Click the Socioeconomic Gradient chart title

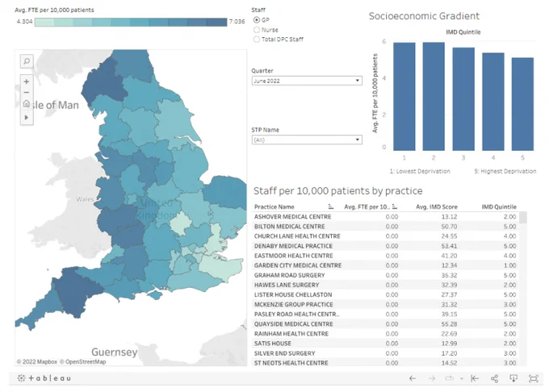tap(424, 16)
